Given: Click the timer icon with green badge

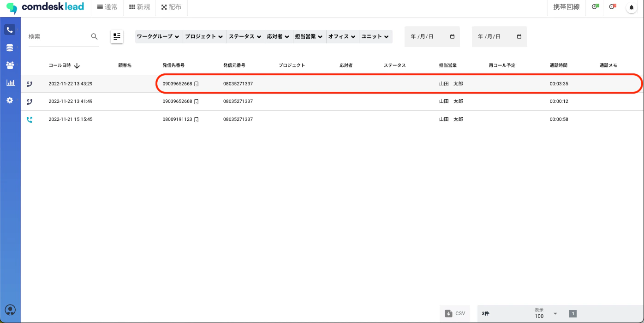Looking at the screenshot, I should click(595, 7).
